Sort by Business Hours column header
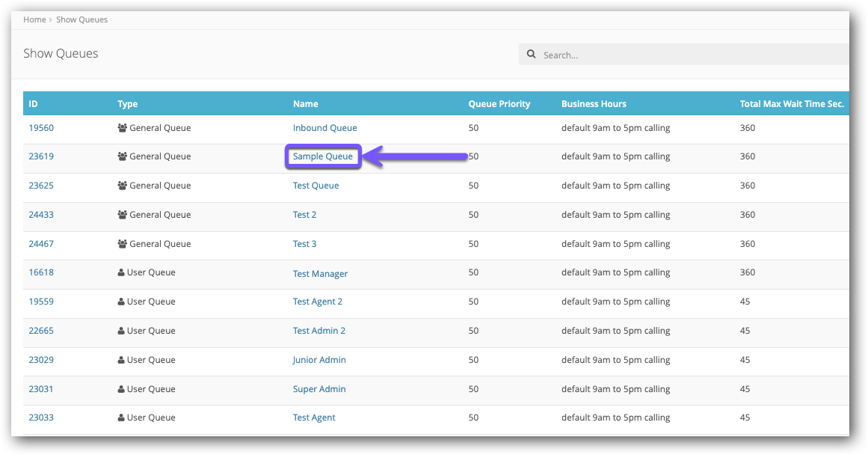 click(x=594, y=104)
